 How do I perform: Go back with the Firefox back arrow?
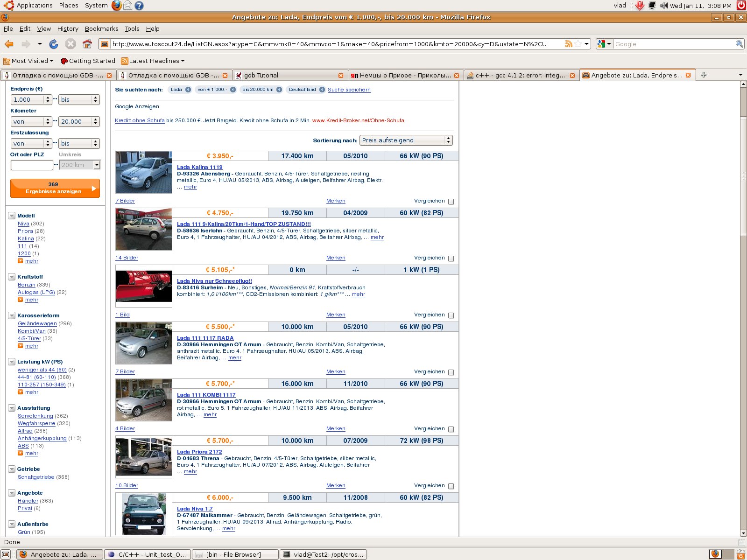(9, 44)
